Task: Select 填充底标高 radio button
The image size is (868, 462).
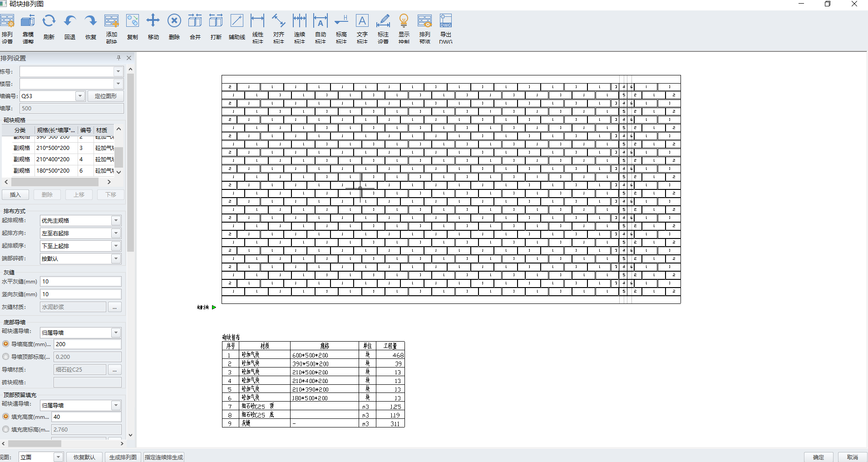Action: point(6,429)
